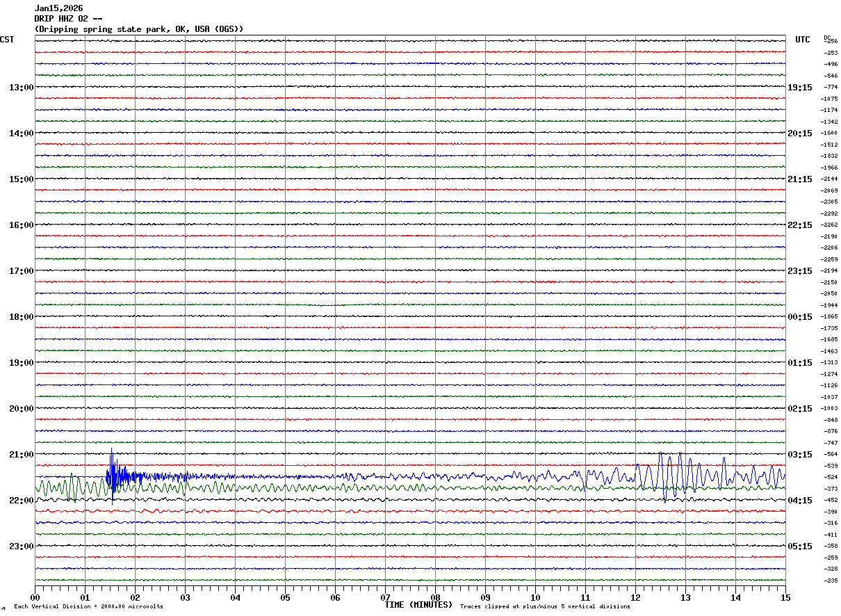
Task: Click the 23:15 UTC time label
Action: point(800,270)
